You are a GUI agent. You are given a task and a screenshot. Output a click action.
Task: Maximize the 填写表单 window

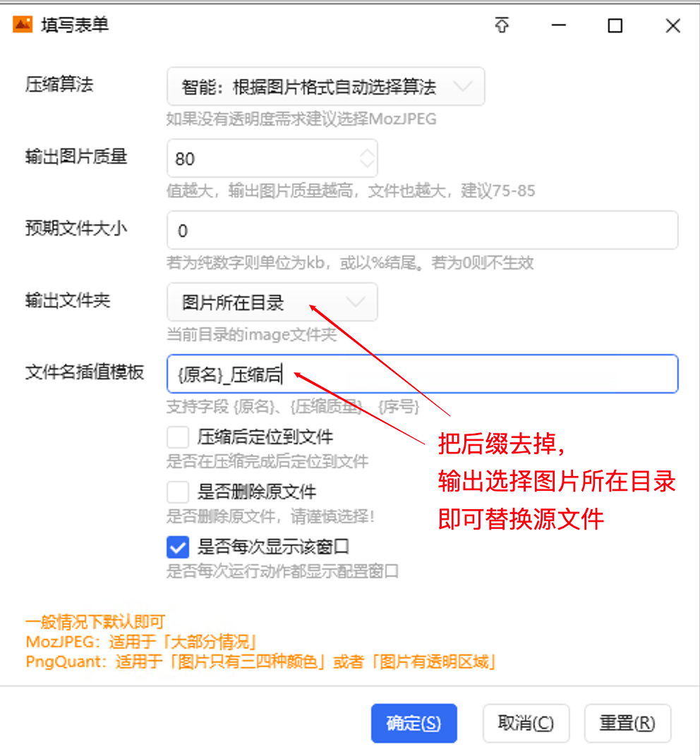[x=615, y=25]
